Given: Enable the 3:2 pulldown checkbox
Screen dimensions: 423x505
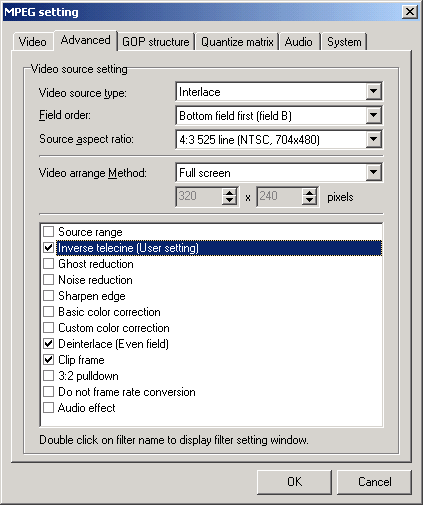Looking at the screenshot, I should coord(49,376).
